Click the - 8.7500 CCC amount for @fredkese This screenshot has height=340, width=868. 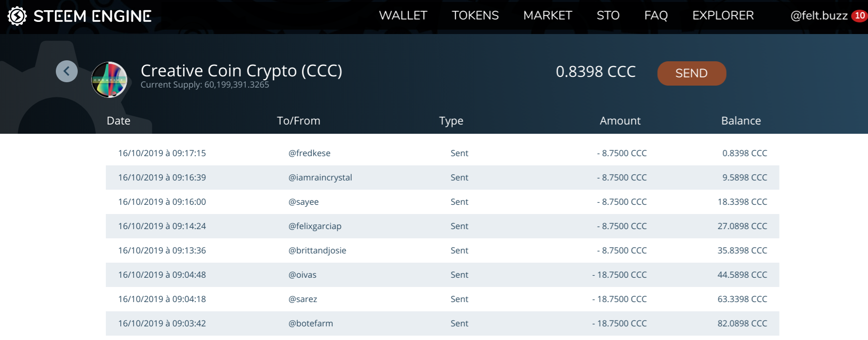pyautogui.click(x=622, y=153)
